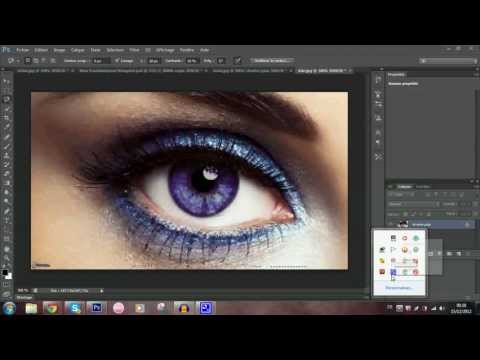Select the Blur tool

coord(6,193)
